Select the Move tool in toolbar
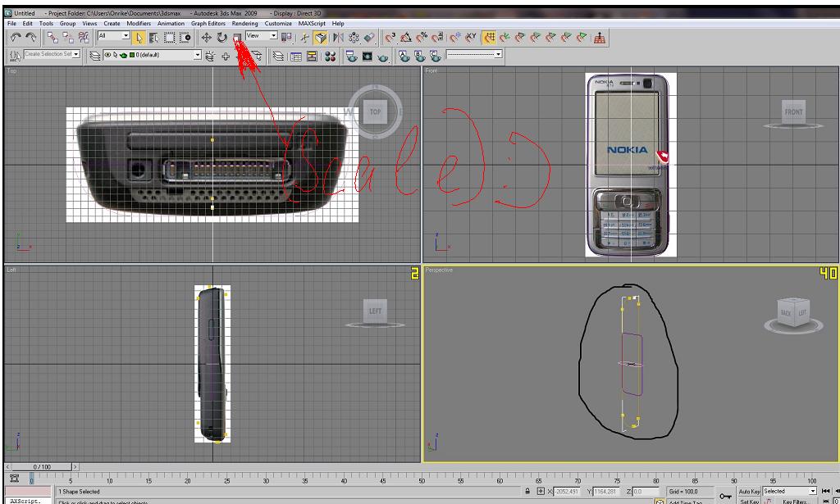The width and height of the screenshot is (840, 504). 207,38
